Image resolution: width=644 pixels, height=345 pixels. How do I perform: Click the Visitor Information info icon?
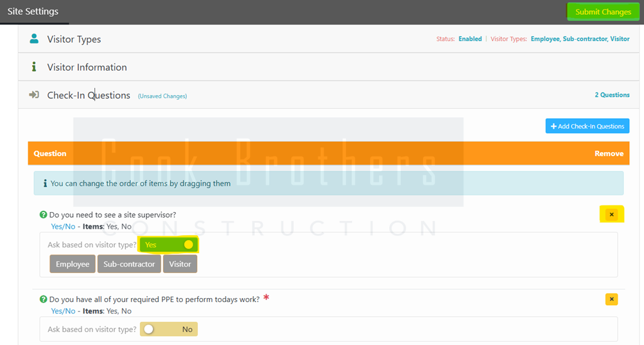(x=34, y=67)
